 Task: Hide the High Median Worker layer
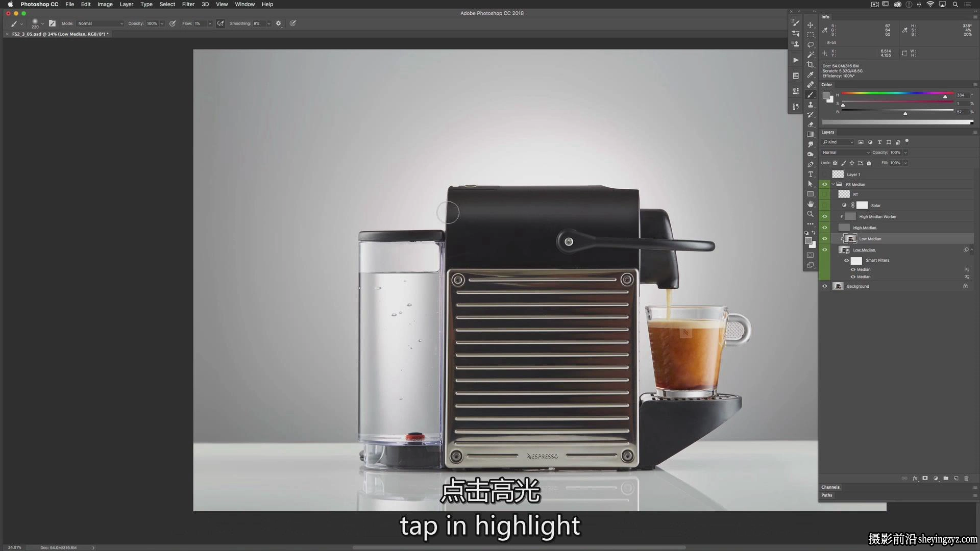[x=824, y=216]
